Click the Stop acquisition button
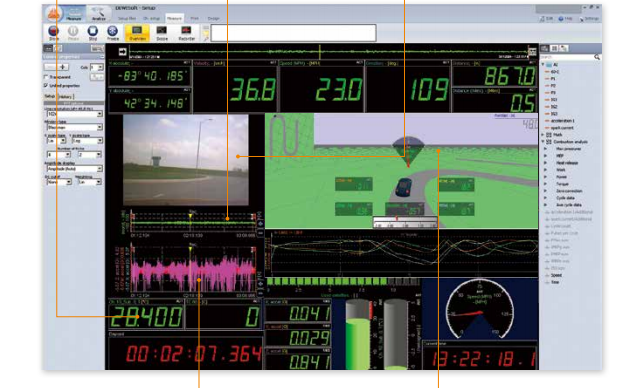Viewport: 636px width, 388px height. click(x=92, y=32)
